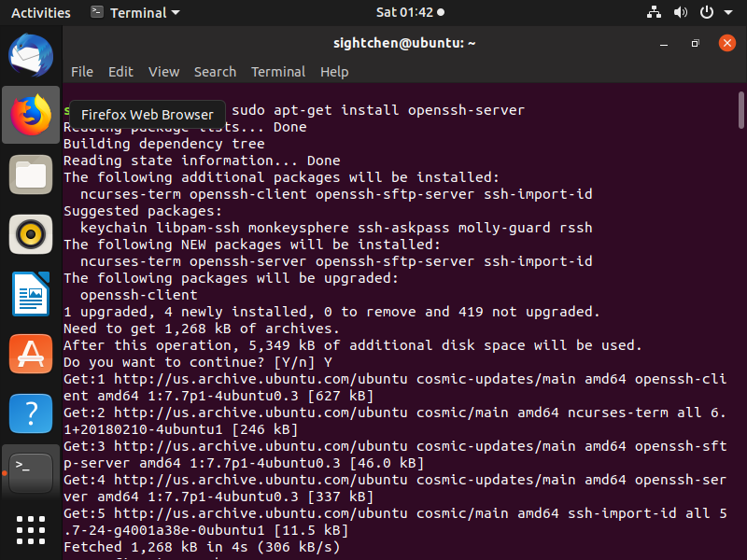Click the window title sightchen@ubuntu: ~
This screenshot has width=747, height=560.
404,43
